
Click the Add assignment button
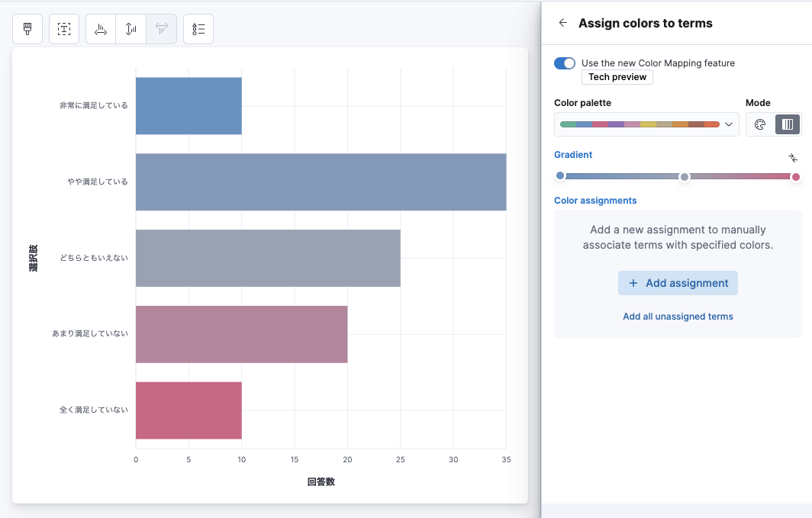[678, 283]
